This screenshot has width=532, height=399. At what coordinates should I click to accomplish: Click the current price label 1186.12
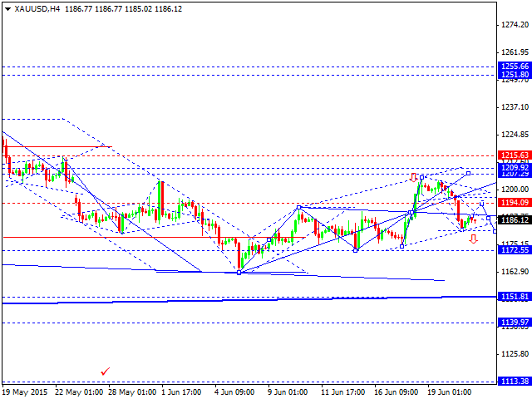[515, 220]
